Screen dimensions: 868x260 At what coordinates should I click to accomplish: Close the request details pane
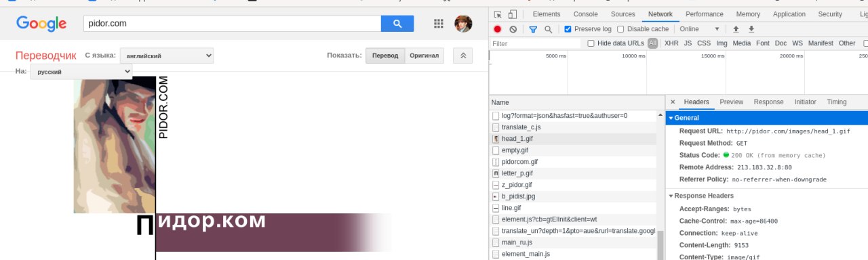[673, 102]
